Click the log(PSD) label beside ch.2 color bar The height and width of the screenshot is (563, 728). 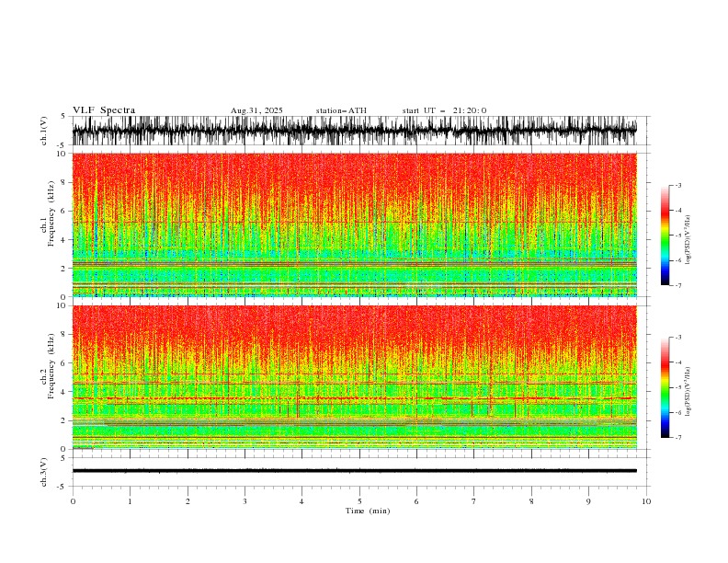(688, 392)
